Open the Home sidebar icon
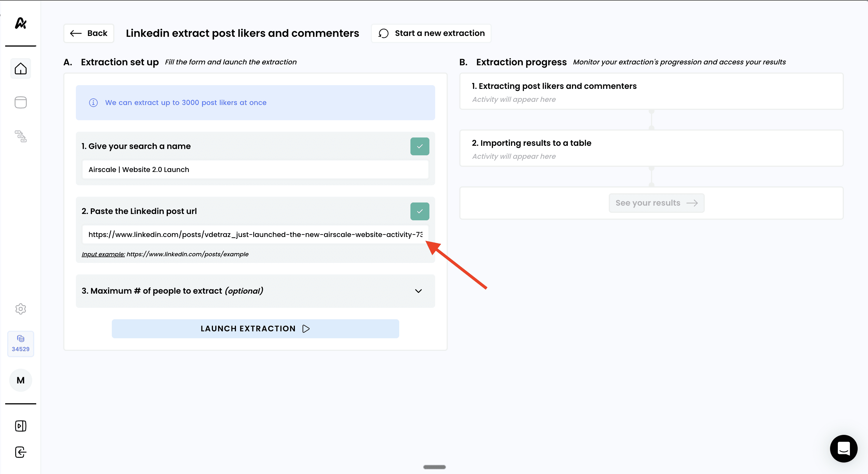This screenshot has width=868, height=474. (21, 69)
